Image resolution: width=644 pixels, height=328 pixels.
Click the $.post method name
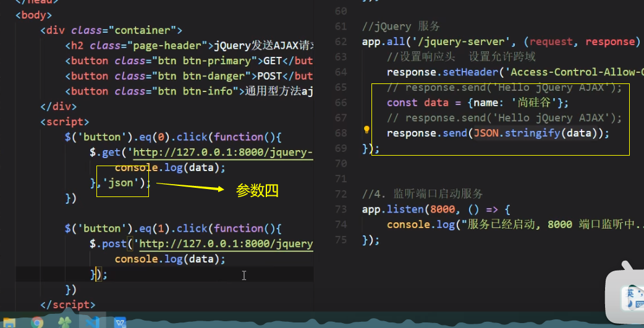114,244
